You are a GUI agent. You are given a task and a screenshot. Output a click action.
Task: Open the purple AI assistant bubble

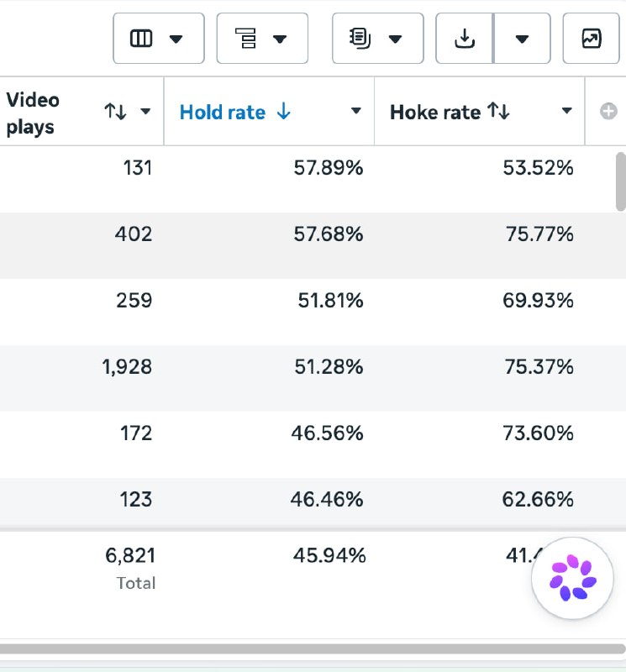point(572,578)
